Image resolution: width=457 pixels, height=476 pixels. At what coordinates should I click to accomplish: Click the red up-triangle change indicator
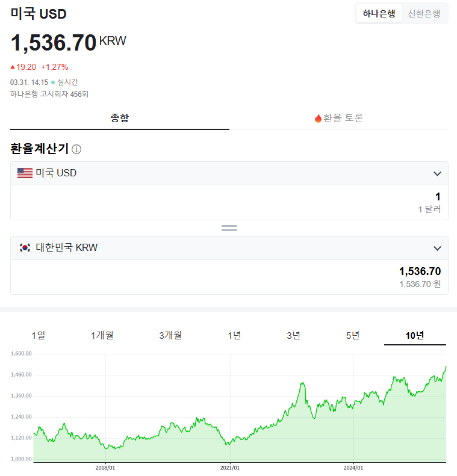[x=13, y=67]
